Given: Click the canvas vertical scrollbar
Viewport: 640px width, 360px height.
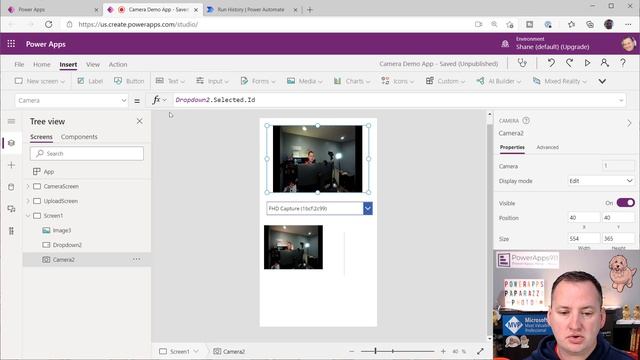Looking at the screenshot, I should coord(489,226).
